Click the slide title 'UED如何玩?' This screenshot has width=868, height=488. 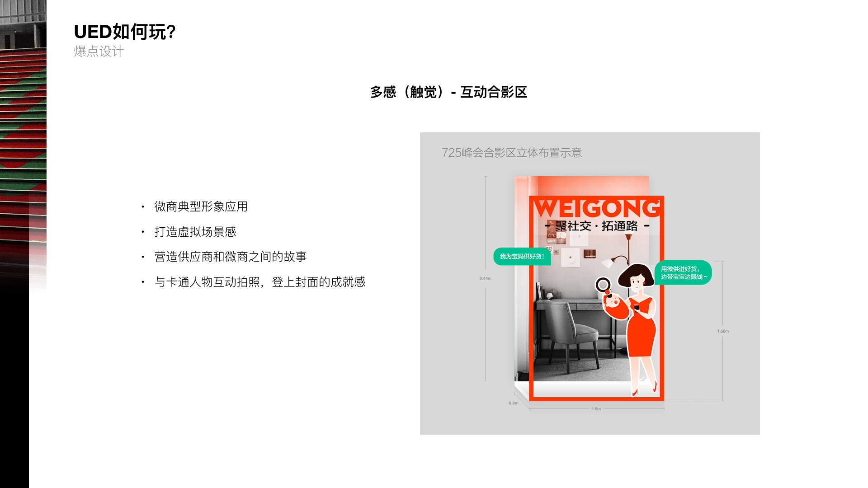[x=125, y=32]
